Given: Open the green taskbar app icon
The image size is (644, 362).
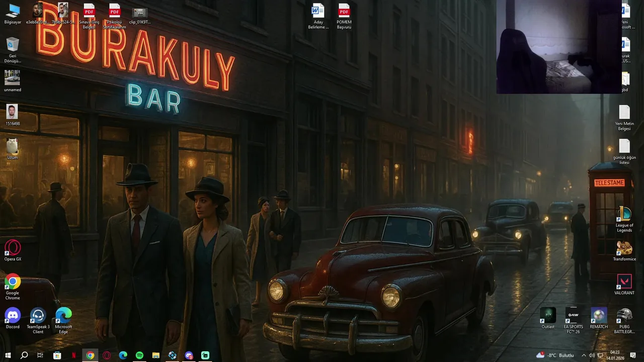Looking at the screenshot, I should pos(205,355).
